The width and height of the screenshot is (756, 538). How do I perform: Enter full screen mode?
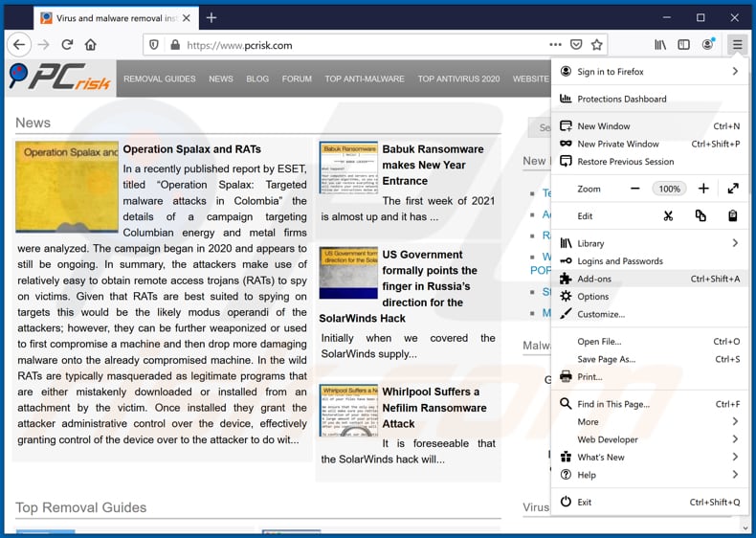click(x=733, y=189)
